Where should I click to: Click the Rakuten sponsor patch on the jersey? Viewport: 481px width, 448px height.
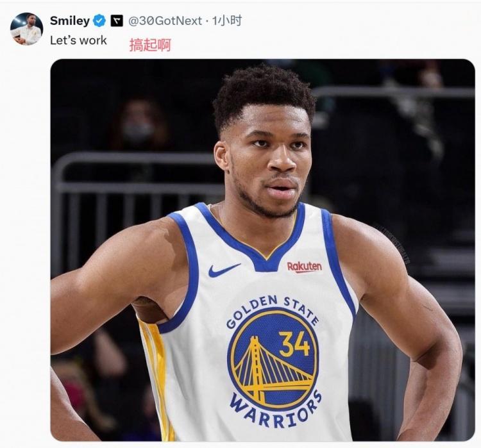click(x=304, y=267)
